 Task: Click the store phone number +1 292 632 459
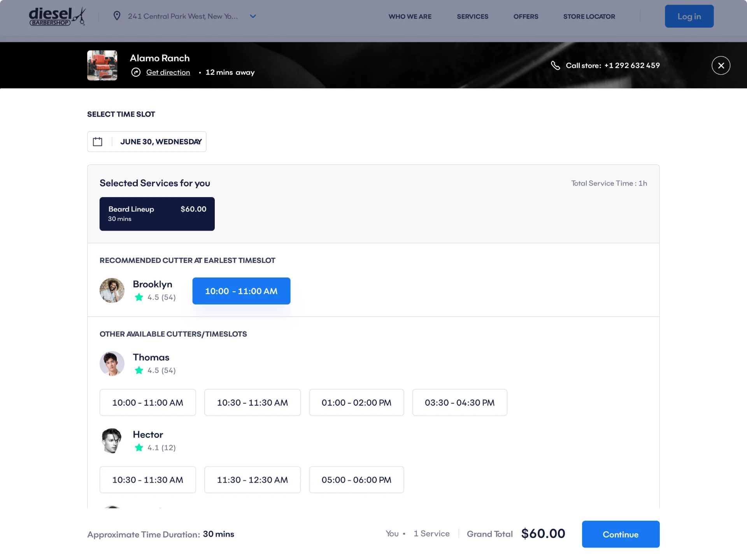tap(632, 65)
